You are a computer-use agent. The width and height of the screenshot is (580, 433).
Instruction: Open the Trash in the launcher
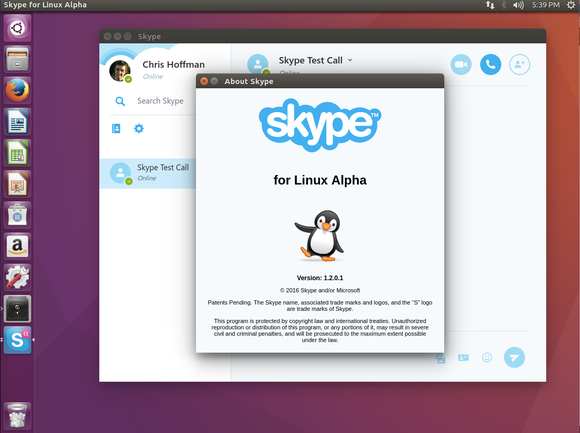point(17,416)
